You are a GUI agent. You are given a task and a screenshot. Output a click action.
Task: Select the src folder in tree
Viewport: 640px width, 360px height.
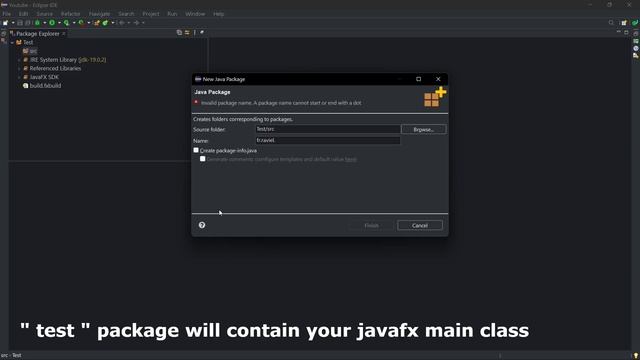coord(30,51)
